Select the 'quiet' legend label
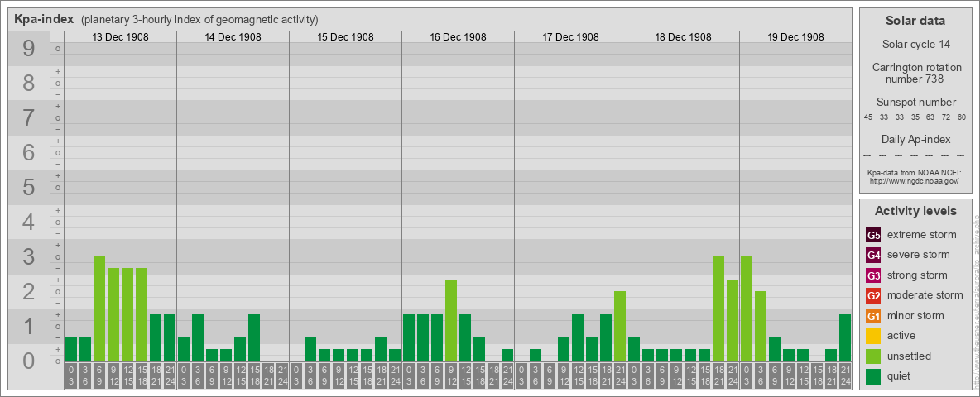 pyautogui.click(x=900, y=376)
